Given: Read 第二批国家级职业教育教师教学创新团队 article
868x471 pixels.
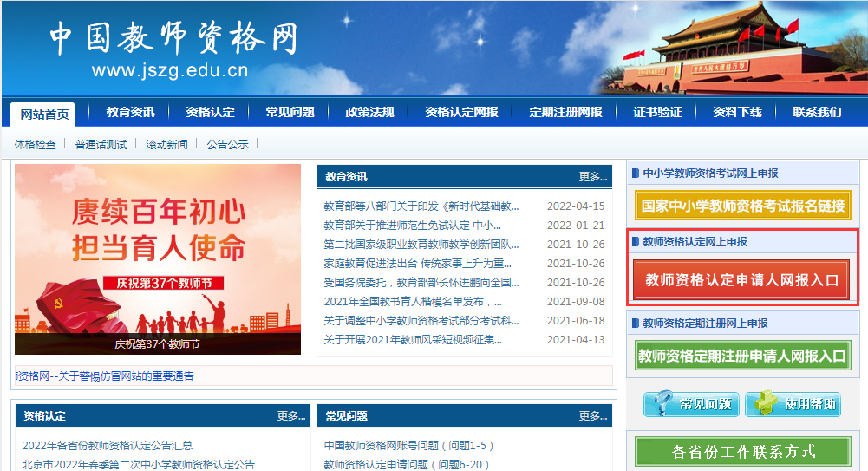Looking at the screenshot, I should pos(421,244).
